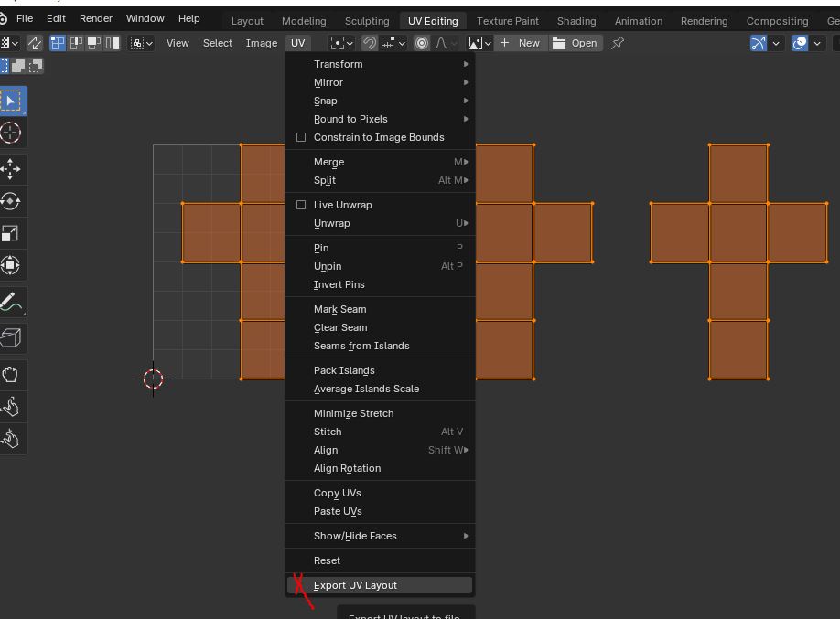Turn on Live Unwrap checkbox

[x=301, y=205]
